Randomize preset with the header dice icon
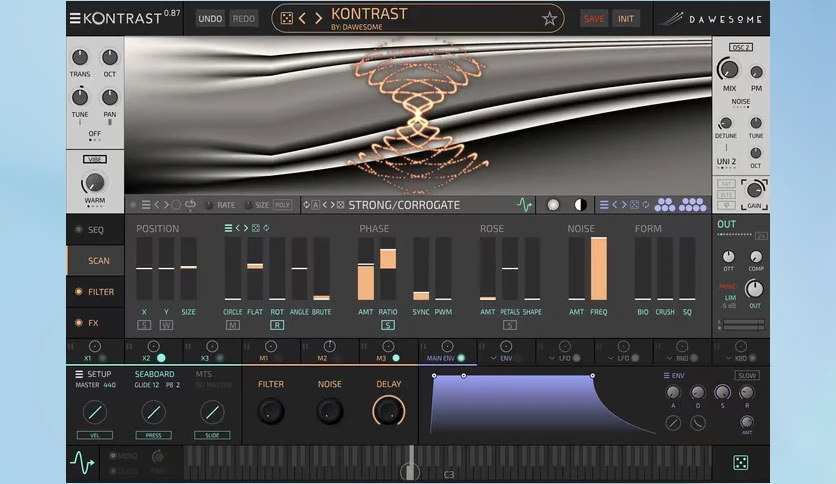The height and width of the screenshot is (484, 836). tap(287, 19)
